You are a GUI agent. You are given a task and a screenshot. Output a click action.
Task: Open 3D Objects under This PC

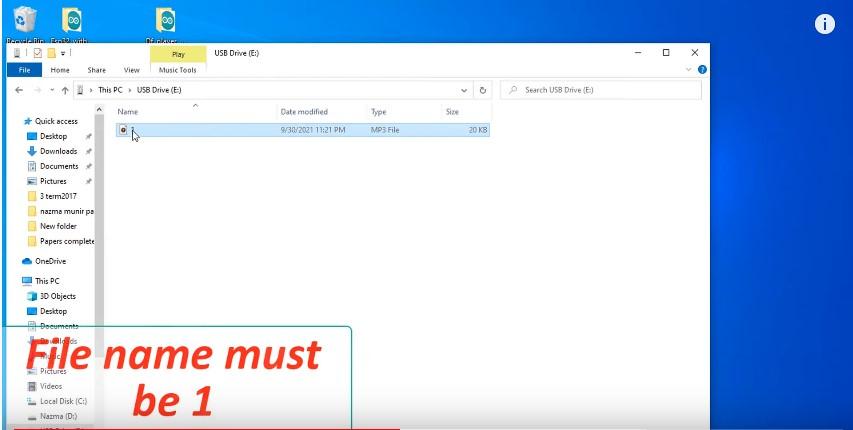coord(58,296)
